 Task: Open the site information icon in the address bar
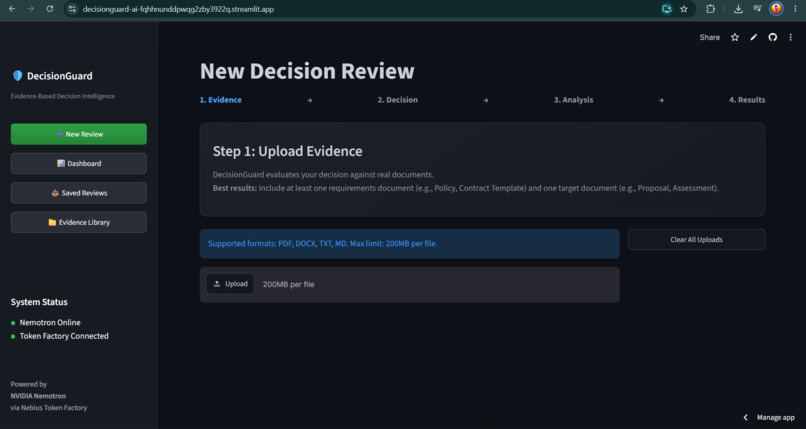point(72,9)
